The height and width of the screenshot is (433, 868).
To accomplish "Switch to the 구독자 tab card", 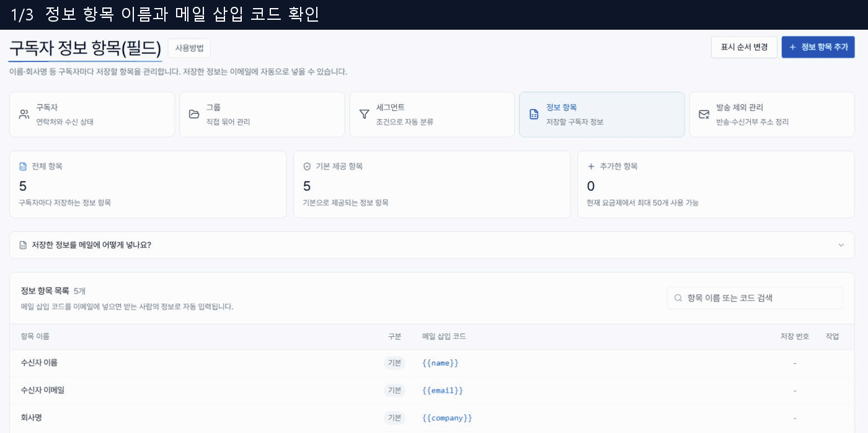I will coord(92,115).
